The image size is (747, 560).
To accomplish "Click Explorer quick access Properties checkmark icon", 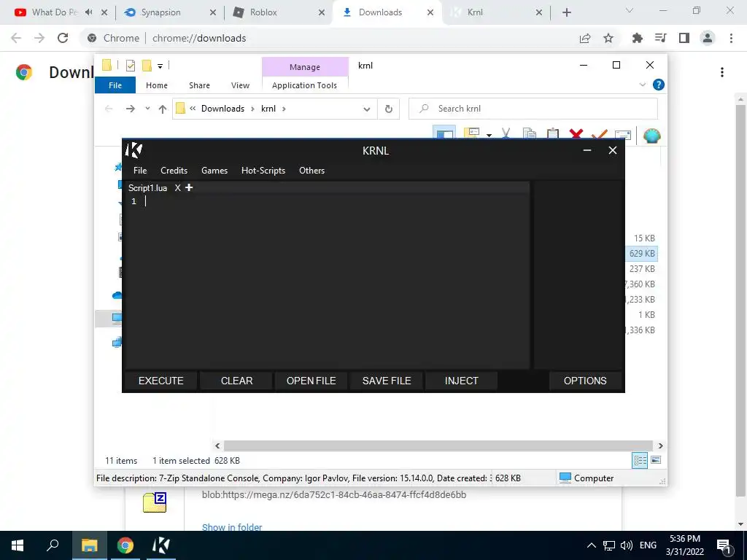I will [x=131, y=66].
